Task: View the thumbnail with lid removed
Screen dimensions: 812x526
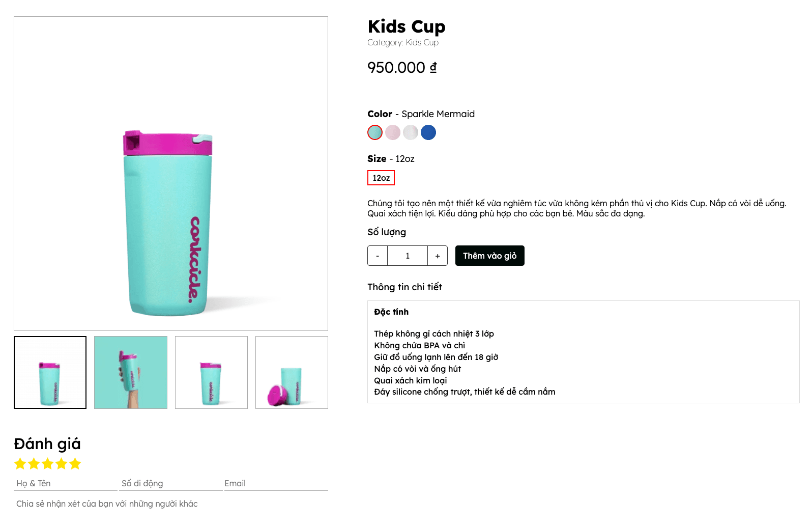Action: pos(292,372)
